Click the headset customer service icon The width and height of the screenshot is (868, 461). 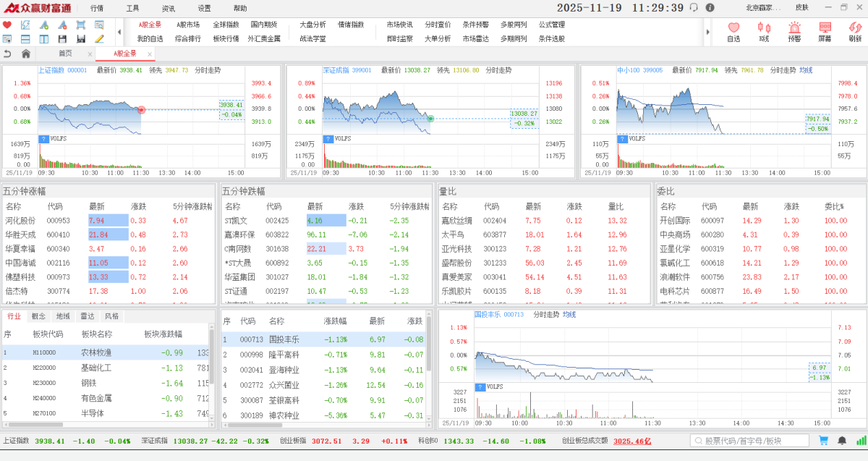[x=694, y=8]
